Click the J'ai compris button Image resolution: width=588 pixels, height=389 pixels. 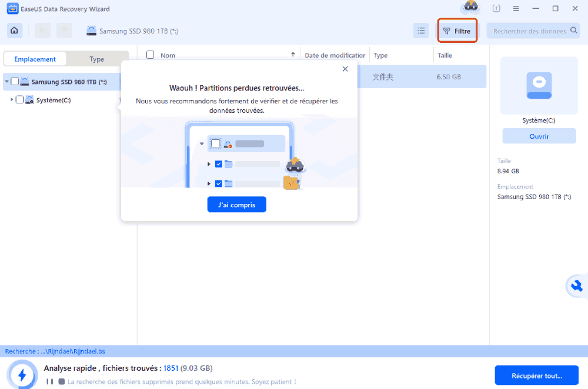tap(236, 204)
